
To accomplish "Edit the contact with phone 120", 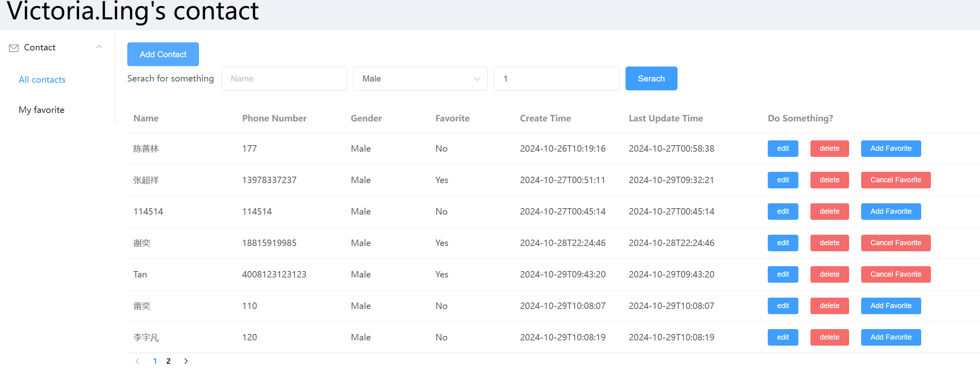I will point(782,337).
